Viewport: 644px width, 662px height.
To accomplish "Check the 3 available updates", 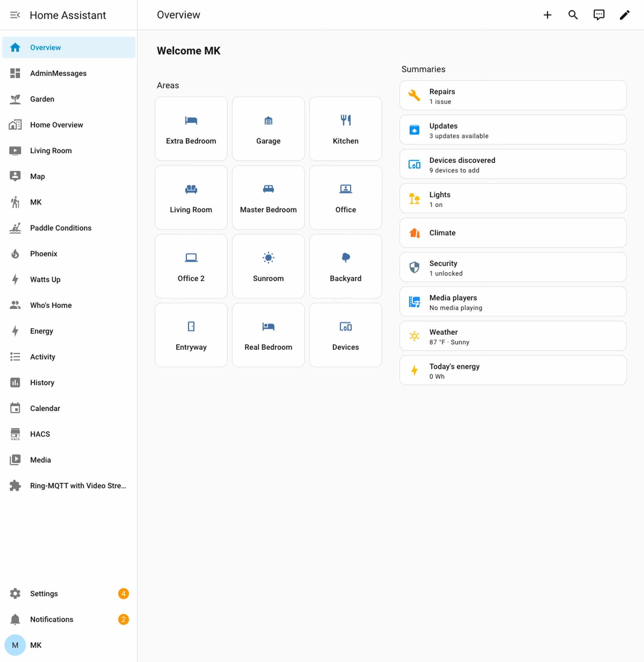I will [513, 130].
